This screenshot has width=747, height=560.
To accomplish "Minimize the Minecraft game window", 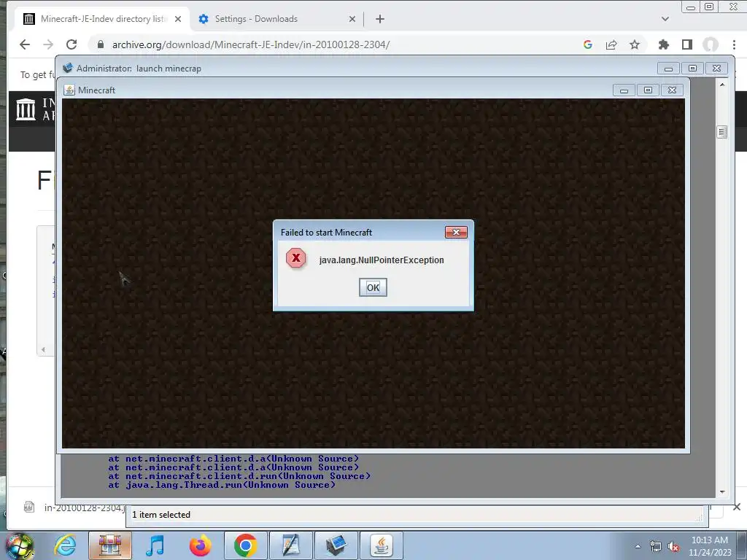I will point(624,90).
